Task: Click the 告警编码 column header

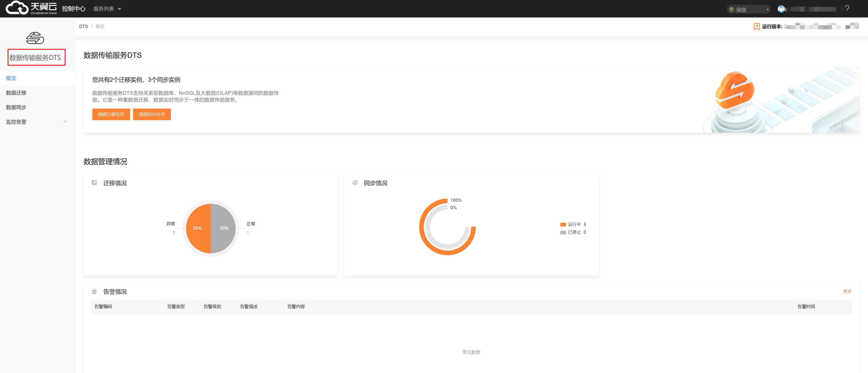Action: pos(103,306)
